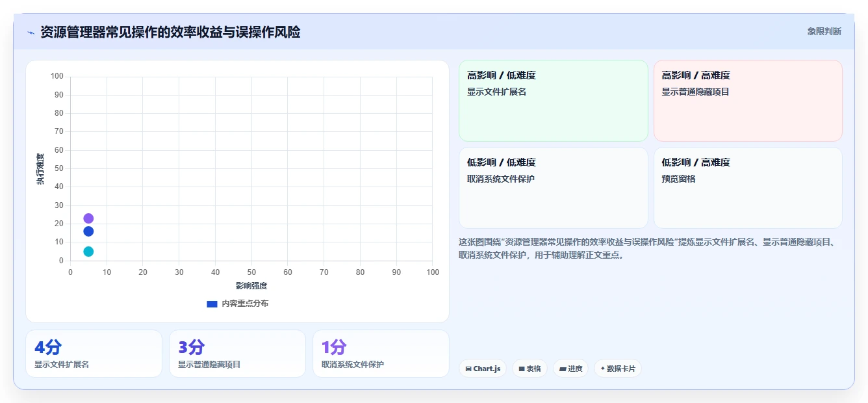Screen dimensions: 868x403
Task: Click 显示普通隐藏项目 text in pink quadrant
Action: [x=695, y=92]
